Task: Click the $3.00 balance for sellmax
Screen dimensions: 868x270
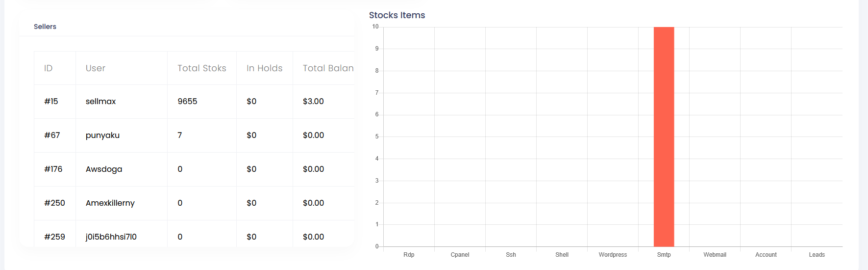Action: pos(313,102)
